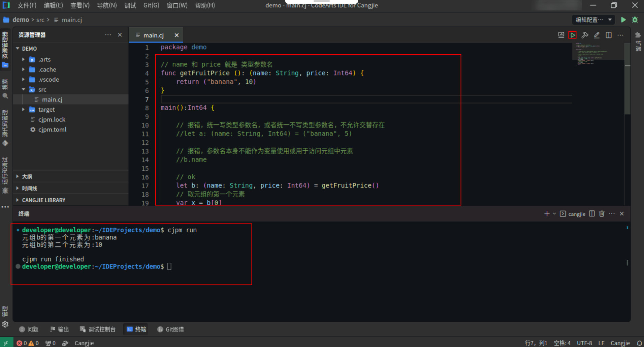This screenshot has width=644, height=347.
Task: Open editor more actions ellipsis
Action: coord(620,35)
